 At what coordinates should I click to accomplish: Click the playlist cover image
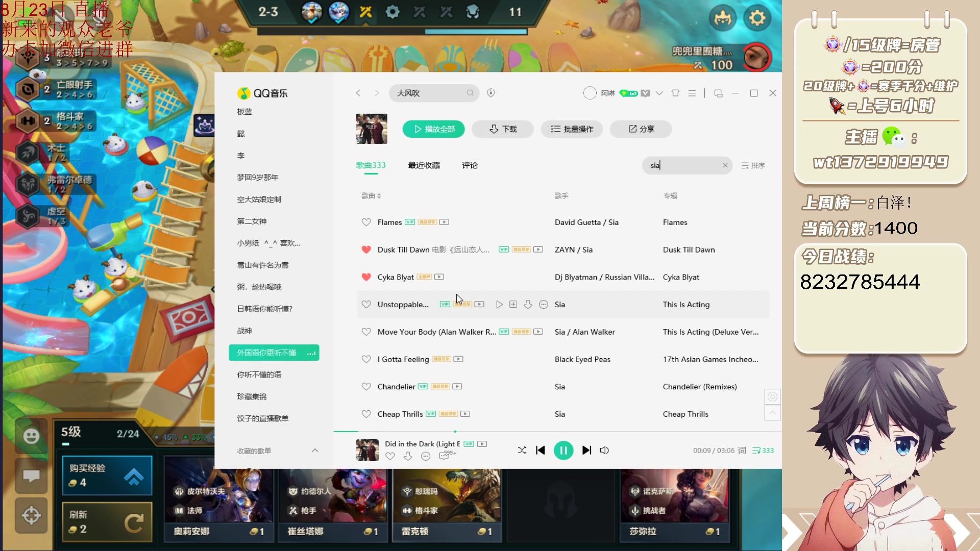372,129
